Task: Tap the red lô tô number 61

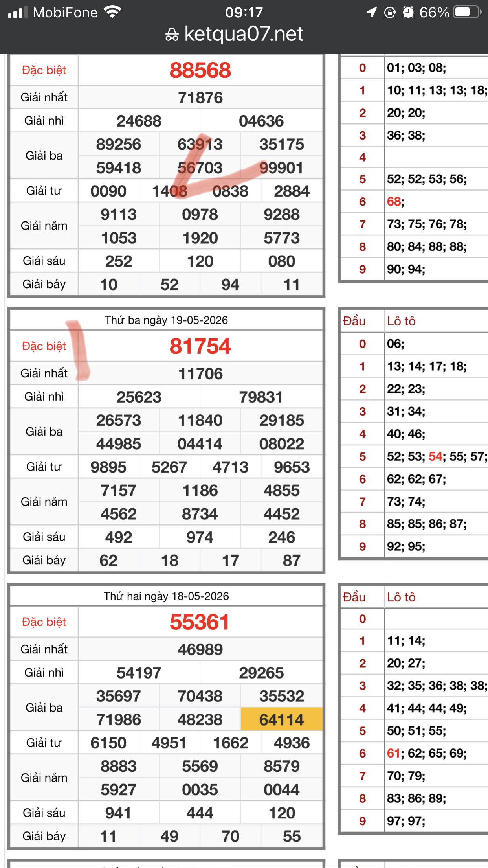Action: (x=394, y=753)
